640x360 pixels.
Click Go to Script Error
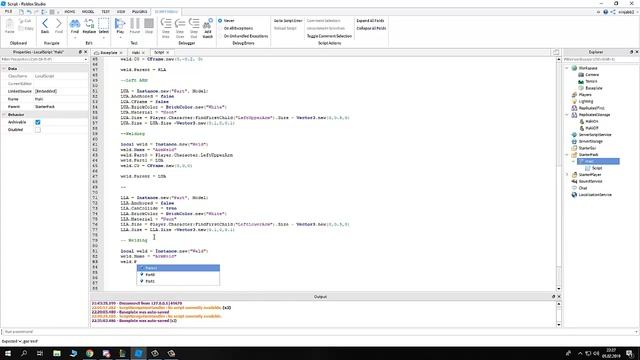point(288,20)
